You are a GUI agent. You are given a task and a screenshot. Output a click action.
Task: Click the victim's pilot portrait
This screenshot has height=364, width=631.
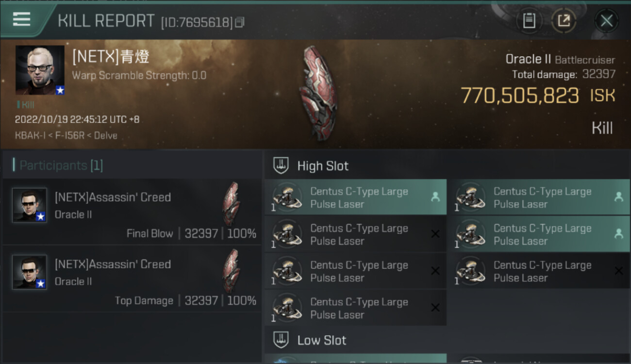40,70
